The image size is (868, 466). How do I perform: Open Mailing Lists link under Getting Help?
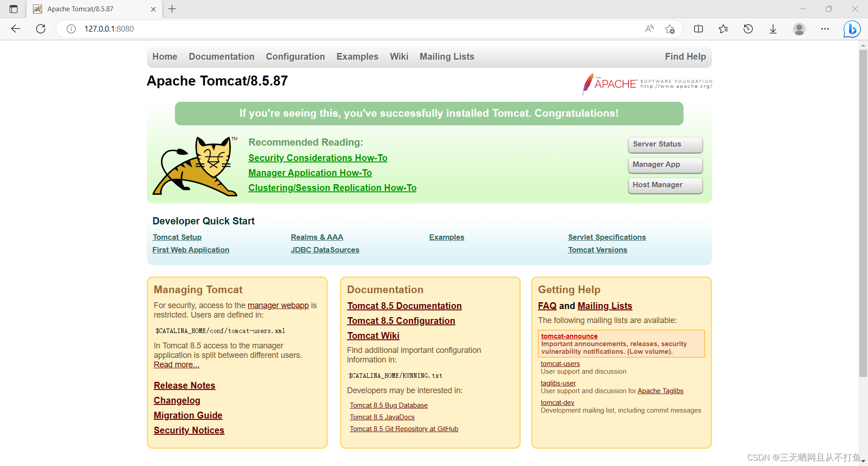point(604,306)
